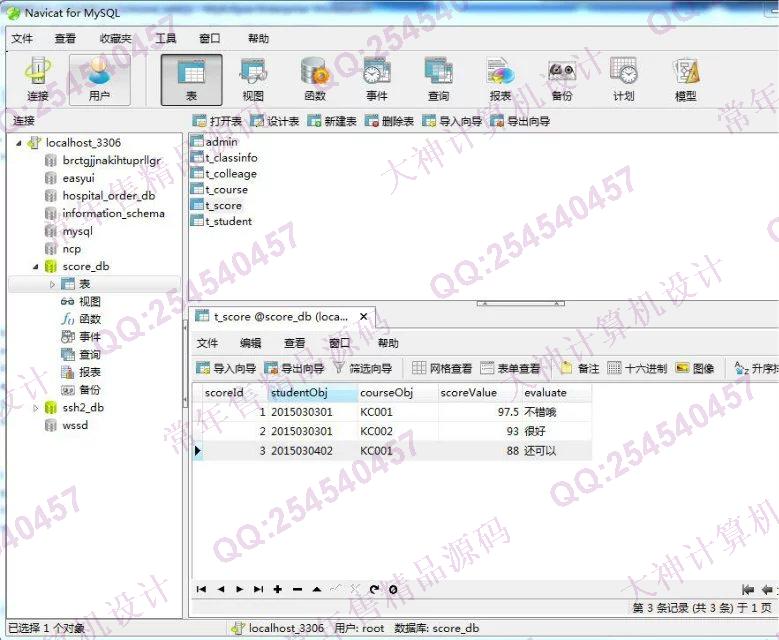
Task: Open the 查询 (Query) toolbar icon
Action: coord(439,80)
